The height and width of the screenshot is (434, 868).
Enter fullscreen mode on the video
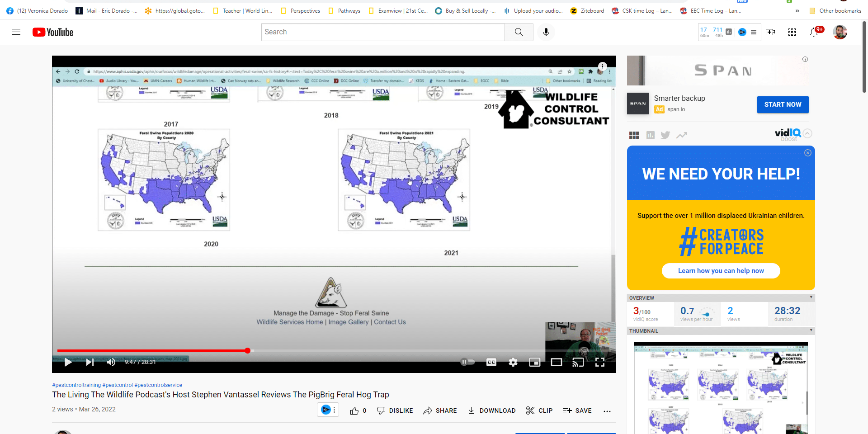point(600,362)
